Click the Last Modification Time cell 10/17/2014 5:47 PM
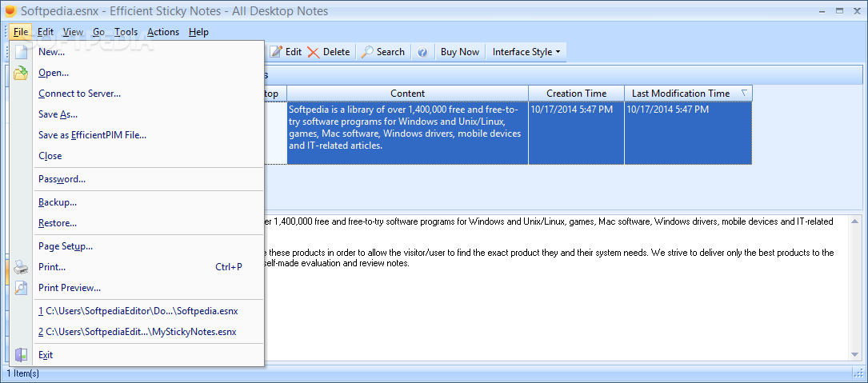Screen dimensions: 868x383 (x=688, y=133)
